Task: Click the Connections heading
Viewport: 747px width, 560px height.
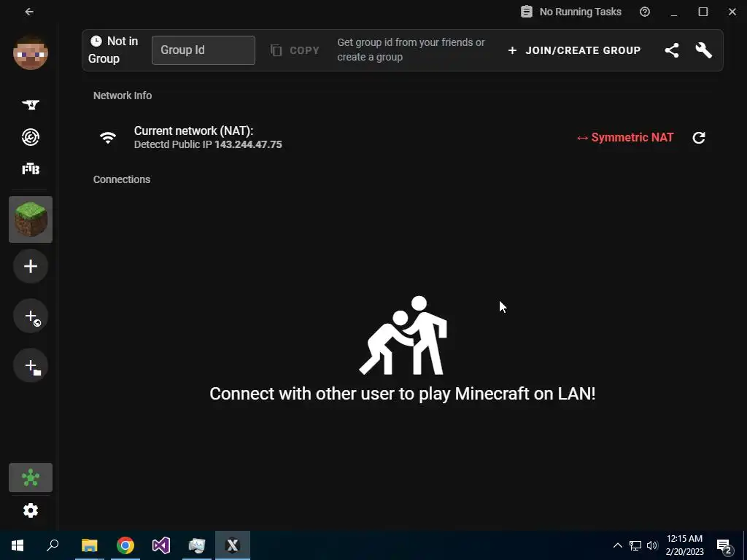Action: (x=122, y=179)
